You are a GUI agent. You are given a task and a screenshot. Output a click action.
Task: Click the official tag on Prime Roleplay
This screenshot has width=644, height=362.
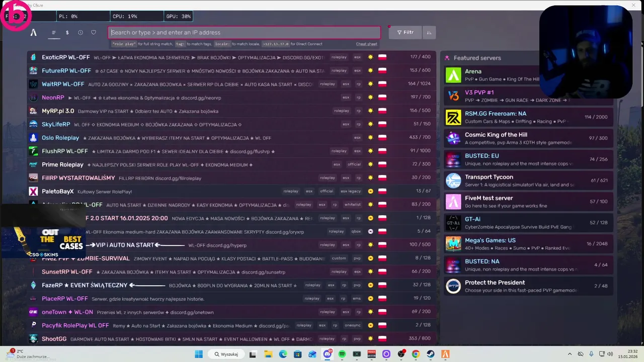(354, 164)
